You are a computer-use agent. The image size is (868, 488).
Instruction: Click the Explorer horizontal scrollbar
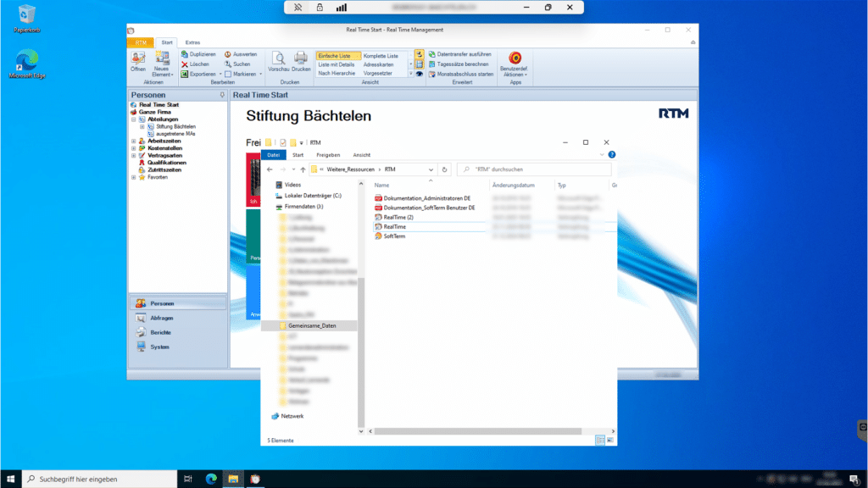point(478,431)
